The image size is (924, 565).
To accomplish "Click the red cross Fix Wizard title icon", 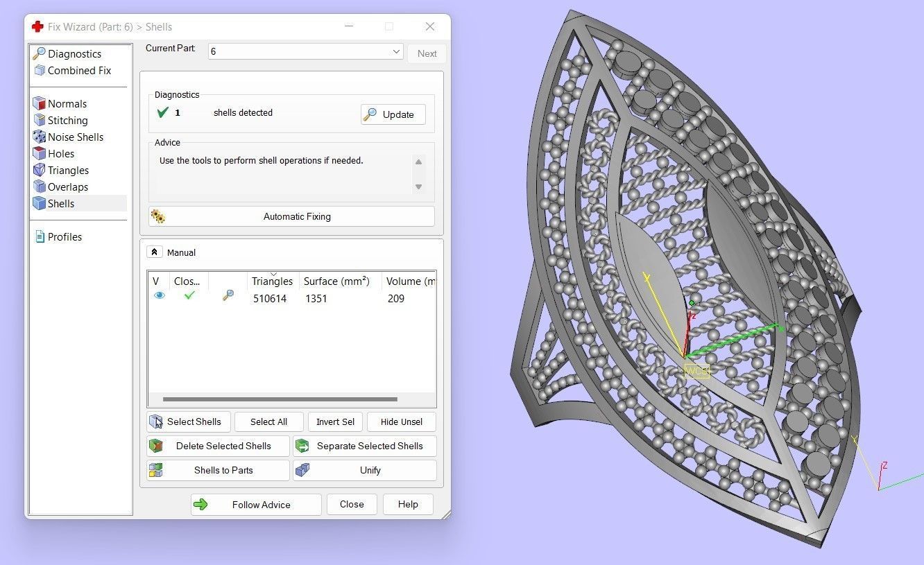I will [37, 26].
